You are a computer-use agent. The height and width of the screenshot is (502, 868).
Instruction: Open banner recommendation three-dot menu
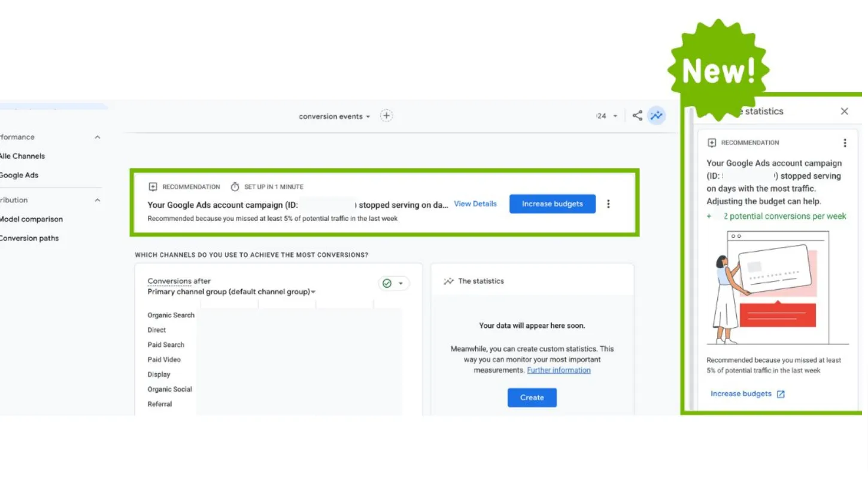coord(608,204)
